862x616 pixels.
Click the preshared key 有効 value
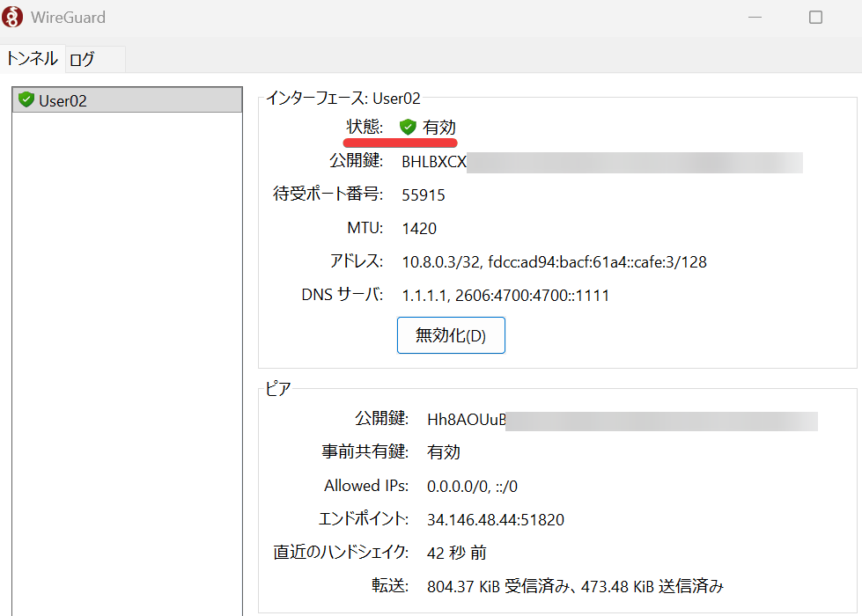point(443,452)
